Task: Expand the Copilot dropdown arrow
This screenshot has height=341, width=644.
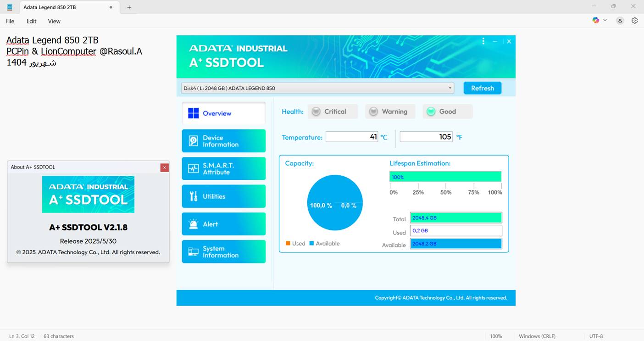Action: click(605, 20)
